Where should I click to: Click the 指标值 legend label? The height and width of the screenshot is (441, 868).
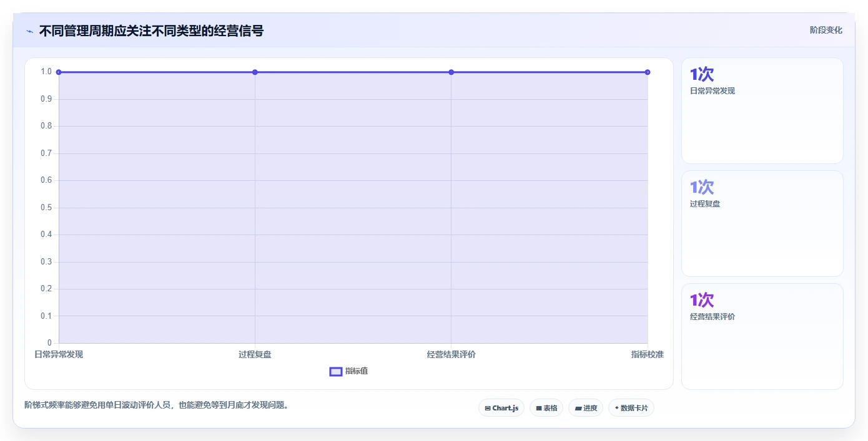[x=357, y=371]
